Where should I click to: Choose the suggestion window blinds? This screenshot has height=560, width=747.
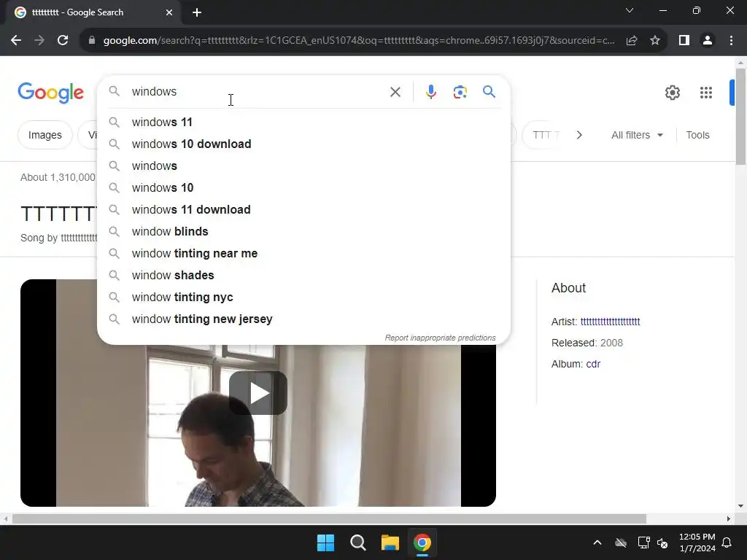(304, 232)
